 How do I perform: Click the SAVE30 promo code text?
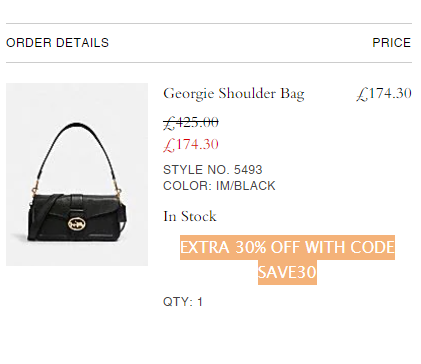coord(287,272)
